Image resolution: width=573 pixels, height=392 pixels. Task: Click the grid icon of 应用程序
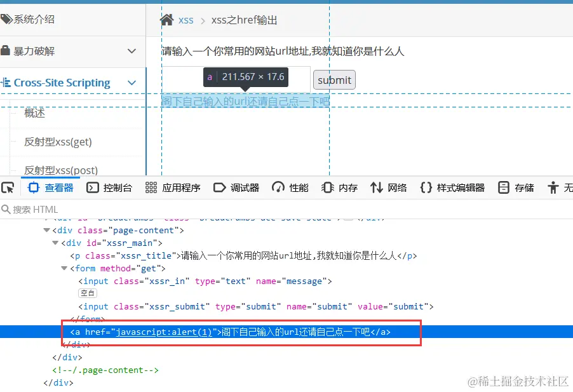151,188
